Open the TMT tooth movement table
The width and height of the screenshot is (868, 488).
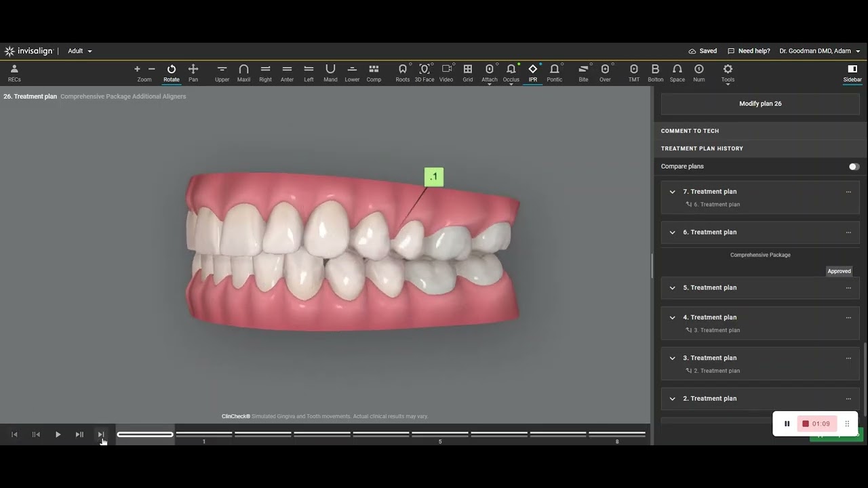tap(634, 73)
